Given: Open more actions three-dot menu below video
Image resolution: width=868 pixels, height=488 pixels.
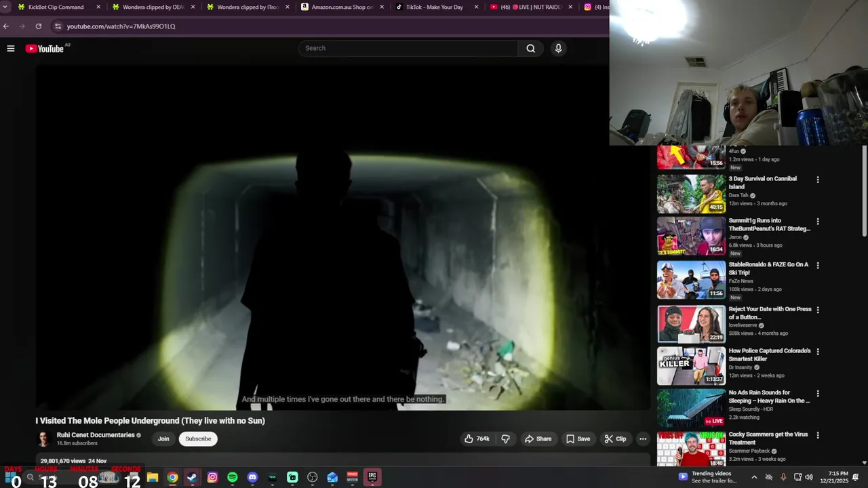Looking at the screenshot, I should [x=643, y=439].
